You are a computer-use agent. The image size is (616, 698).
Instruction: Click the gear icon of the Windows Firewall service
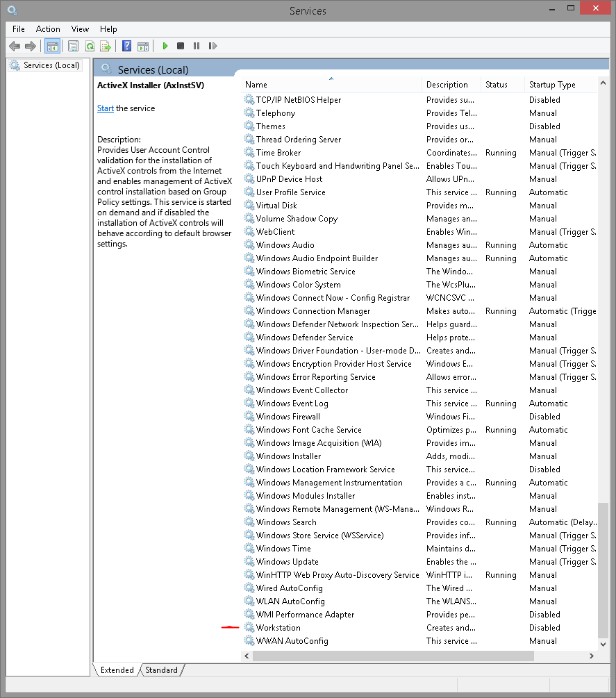249,416
